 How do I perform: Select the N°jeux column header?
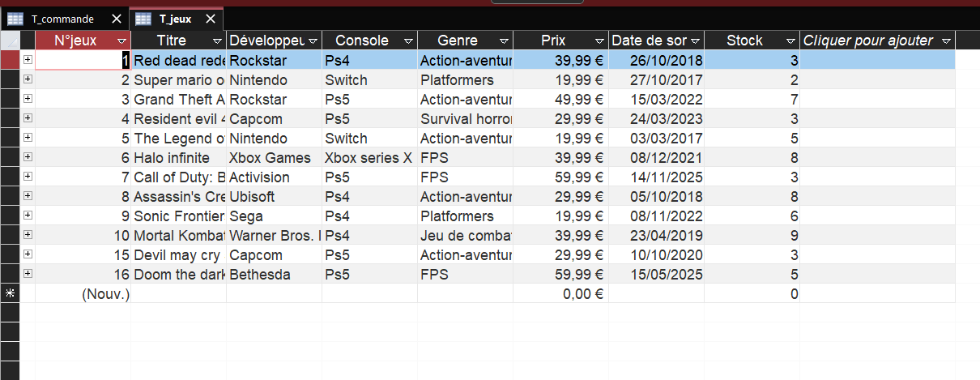(x=75, y=41)
